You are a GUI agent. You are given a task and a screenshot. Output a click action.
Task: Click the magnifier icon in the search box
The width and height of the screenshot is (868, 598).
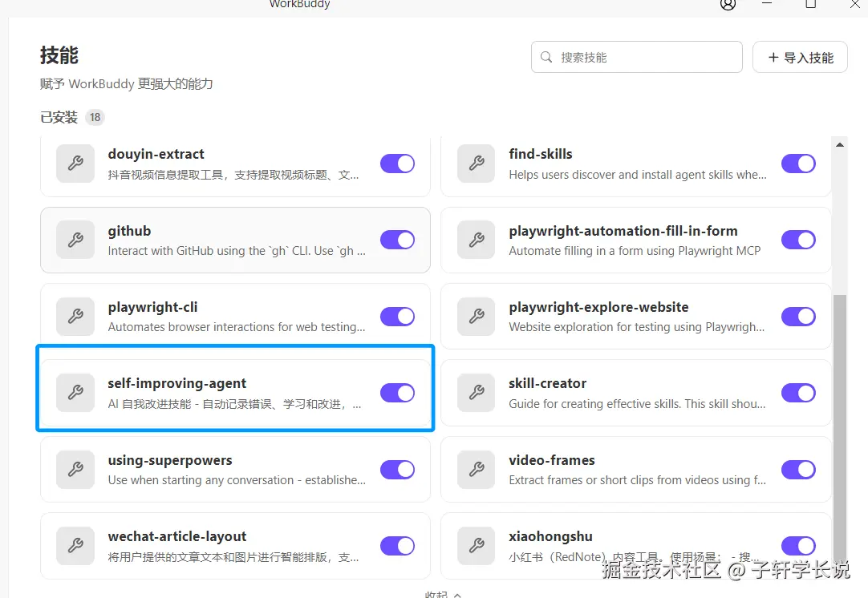[546, 57]
